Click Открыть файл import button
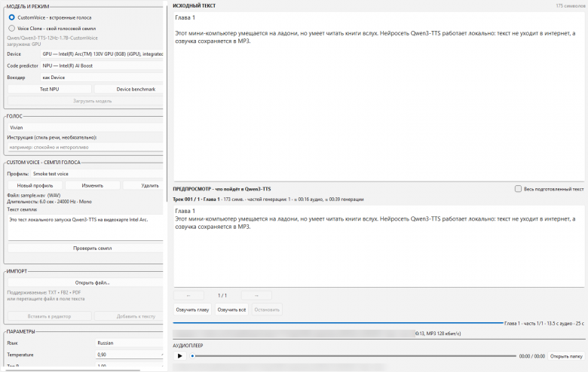Viewport: 588px width, 372px height. (85, 283)
